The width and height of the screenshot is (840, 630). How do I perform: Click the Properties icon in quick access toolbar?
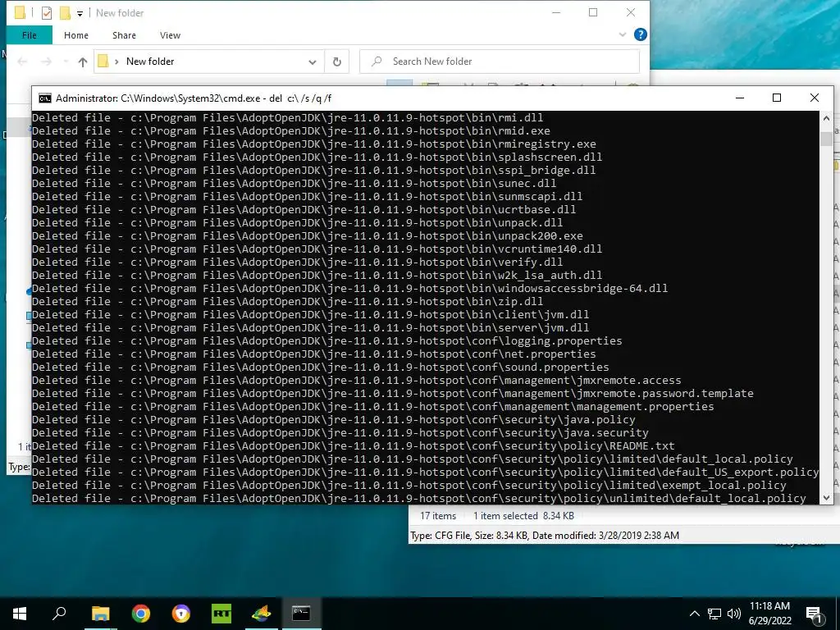tap(47, 13)
